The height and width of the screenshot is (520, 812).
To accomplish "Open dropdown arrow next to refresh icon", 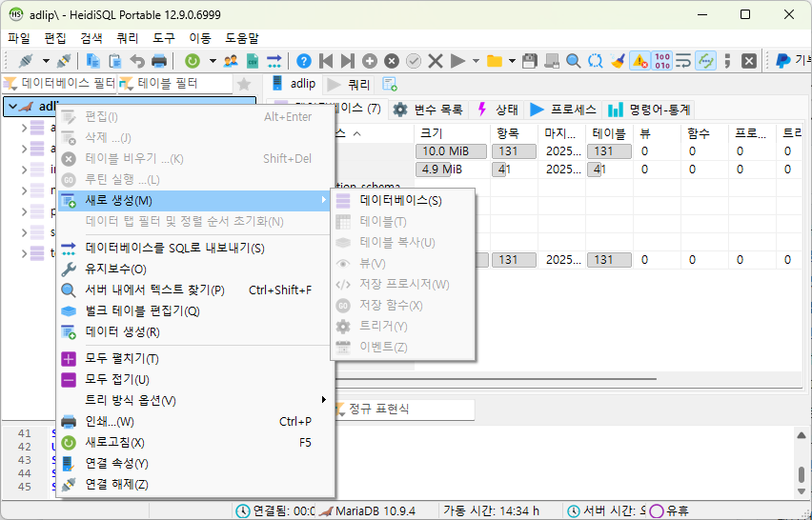I will (213, 61).
